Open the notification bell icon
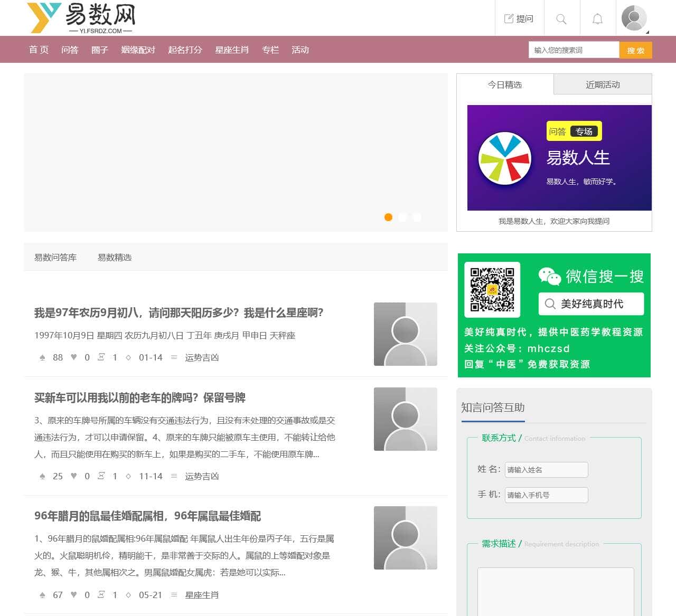 click(597, 19)
